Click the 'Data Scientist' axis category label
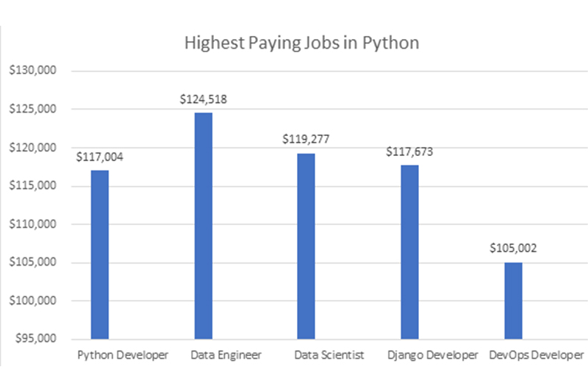Screen dimensions: 588x392 click(329, 355)
